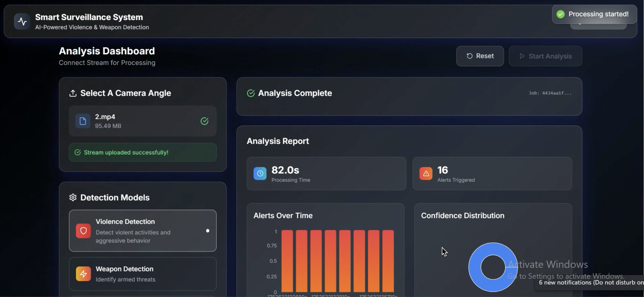Dismiss the Processing started notification
The height and width of the screenshot is (297, 644).
pyautogui.click(x=593, y=14)
